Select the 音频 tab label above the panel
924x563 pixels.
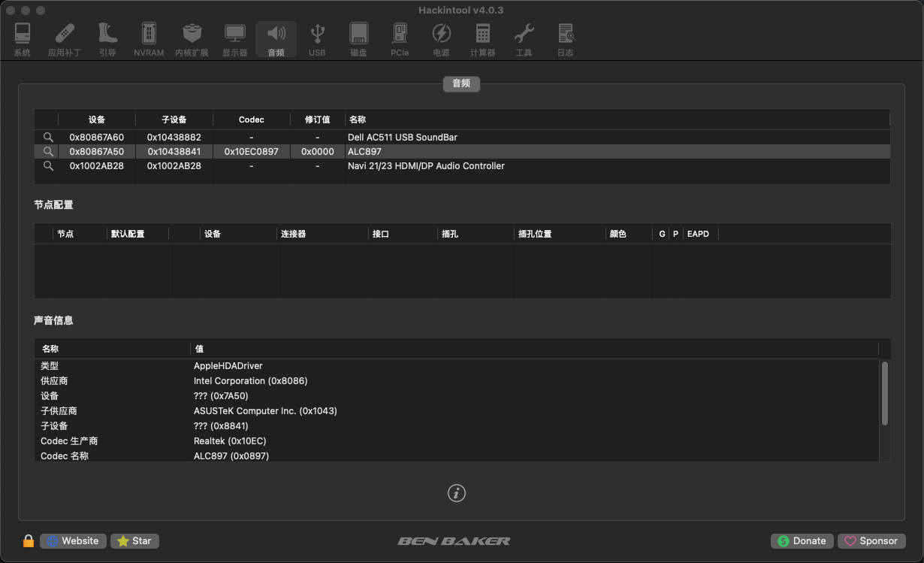click(461, 83)
